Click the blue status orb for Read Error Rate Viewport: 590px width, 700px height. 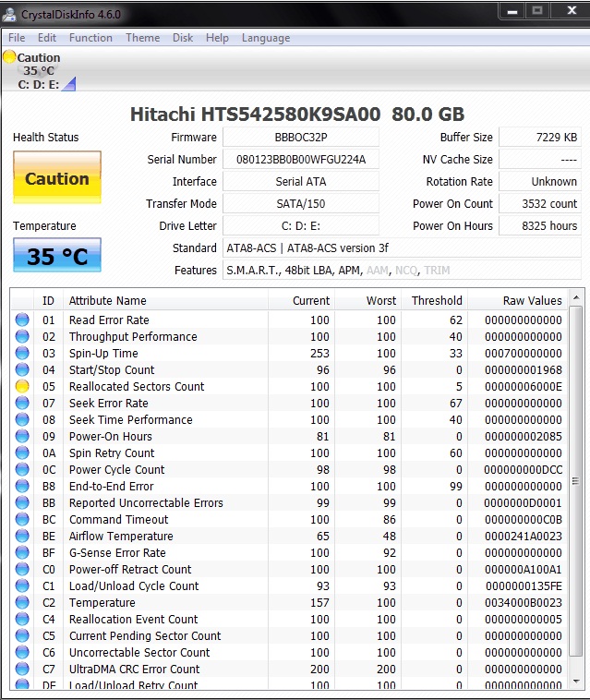coord(22,320)
